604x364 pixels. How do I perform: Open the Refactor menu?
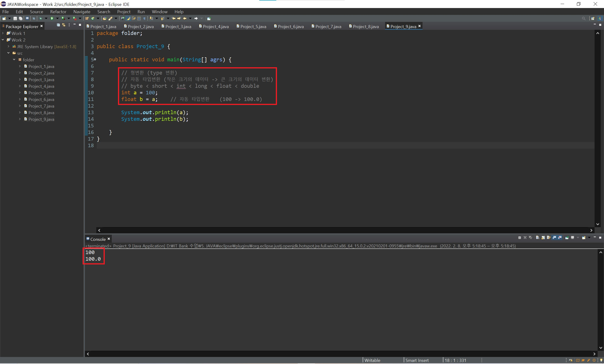58,12
